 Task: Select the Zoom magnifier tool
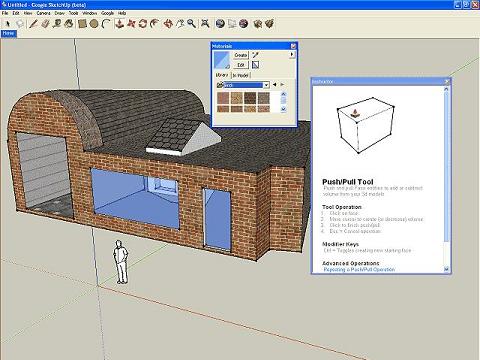point(191,24)
